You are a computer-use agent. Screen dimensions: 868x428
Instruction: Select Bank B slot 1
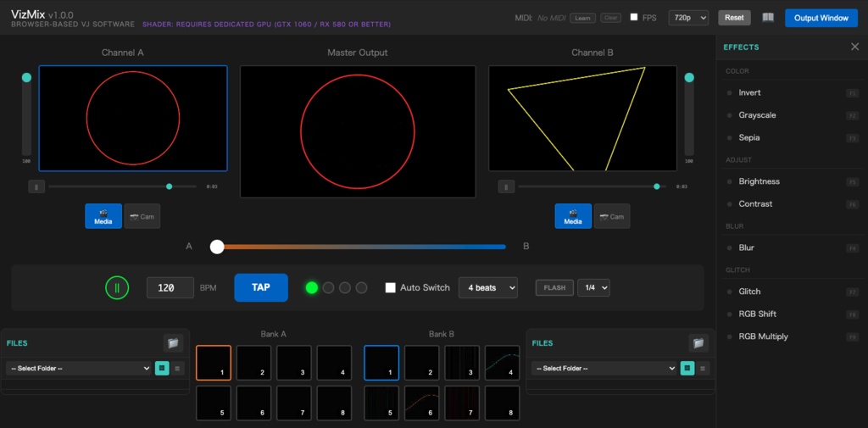click(x=381, y=363)
